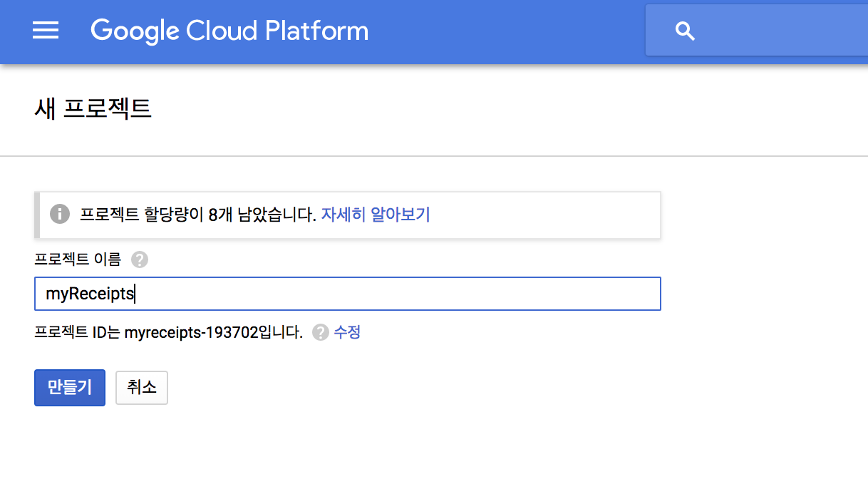Click the Google Cloud Platform logo
868x499 pixels.
coord(229,31)
